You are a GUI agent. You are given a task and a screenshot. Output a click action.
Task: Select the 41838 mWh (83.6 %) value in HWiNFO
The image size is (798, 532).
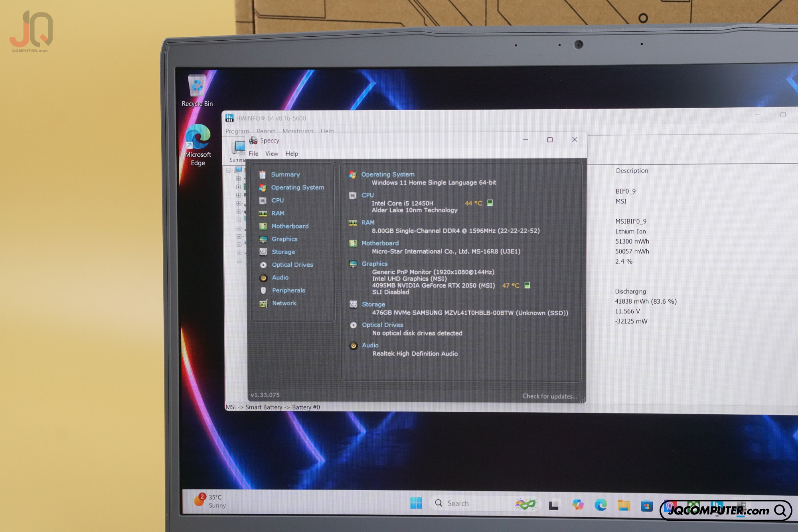(646, 301)
